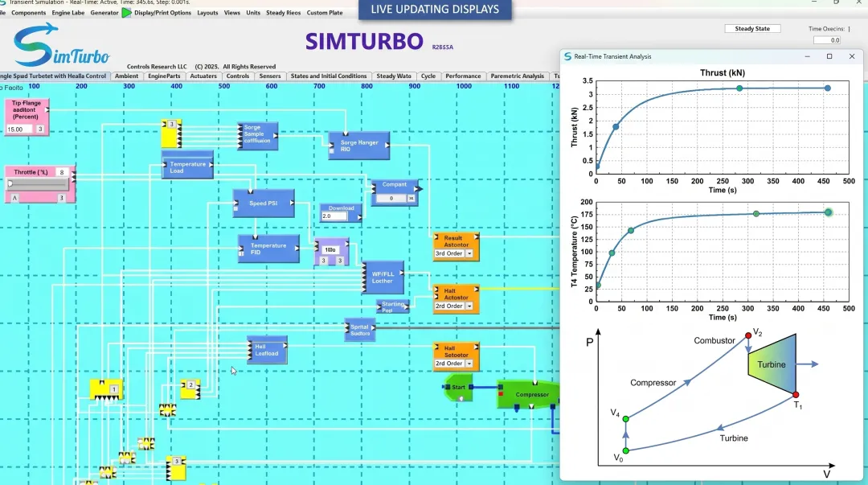
Task: Click the Throttle value 8 field
Action: tap(62, 172)
